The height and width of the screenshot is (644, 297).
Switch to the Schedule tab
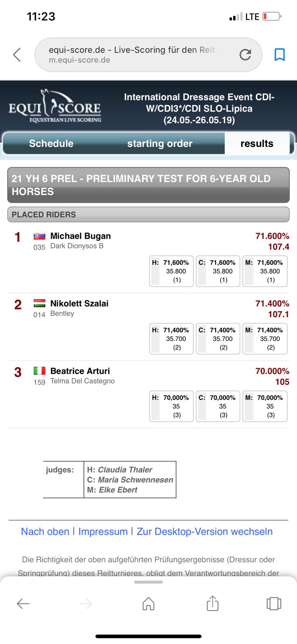pos(51,144)
